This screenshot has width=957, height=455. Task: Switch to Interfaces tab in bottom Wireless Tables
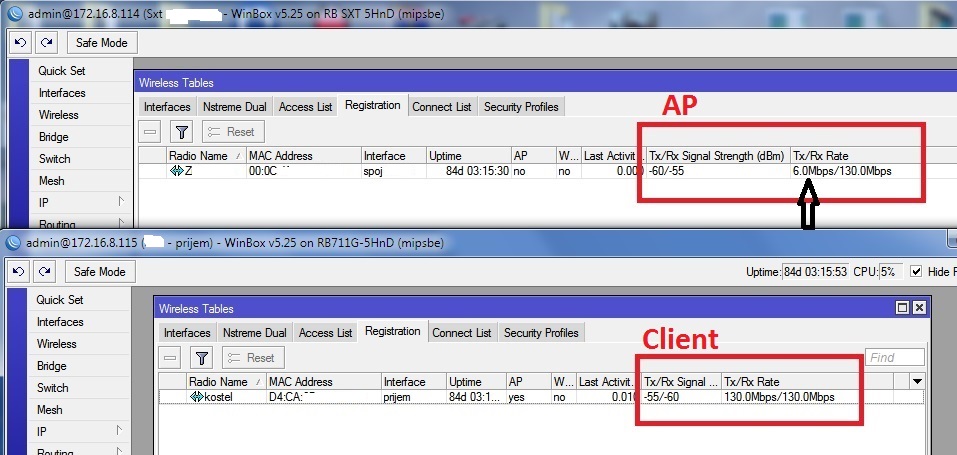(x=187, y=333)
